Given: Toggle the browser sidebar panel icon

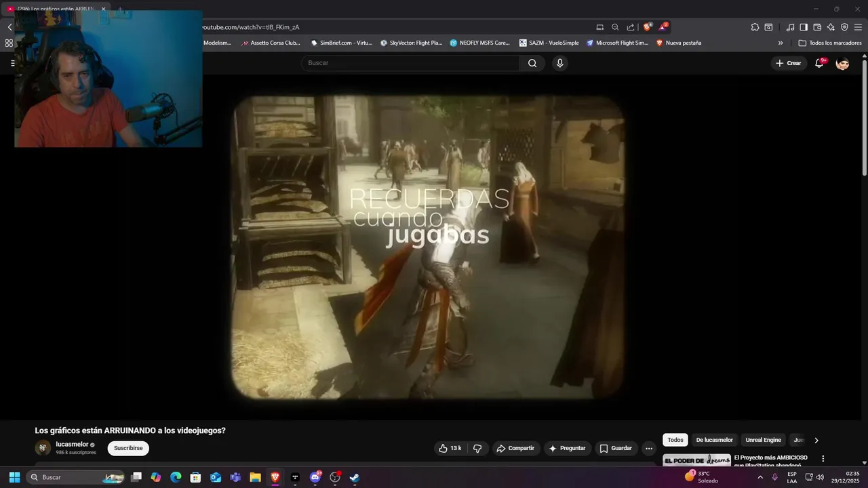Looking at the screenshot, I should (x=804, y=27).
